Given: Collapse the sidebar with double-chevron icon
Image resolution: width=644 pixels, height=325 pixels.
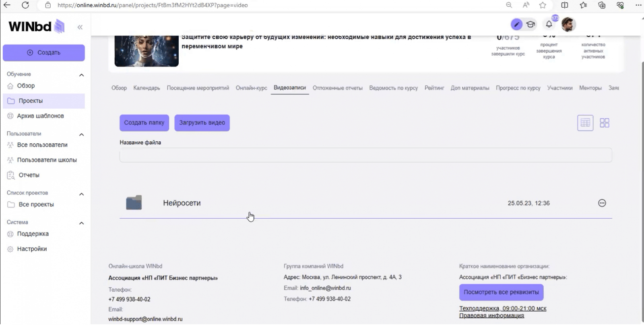Looking at the screenshot, I should (x=80, y=27).
